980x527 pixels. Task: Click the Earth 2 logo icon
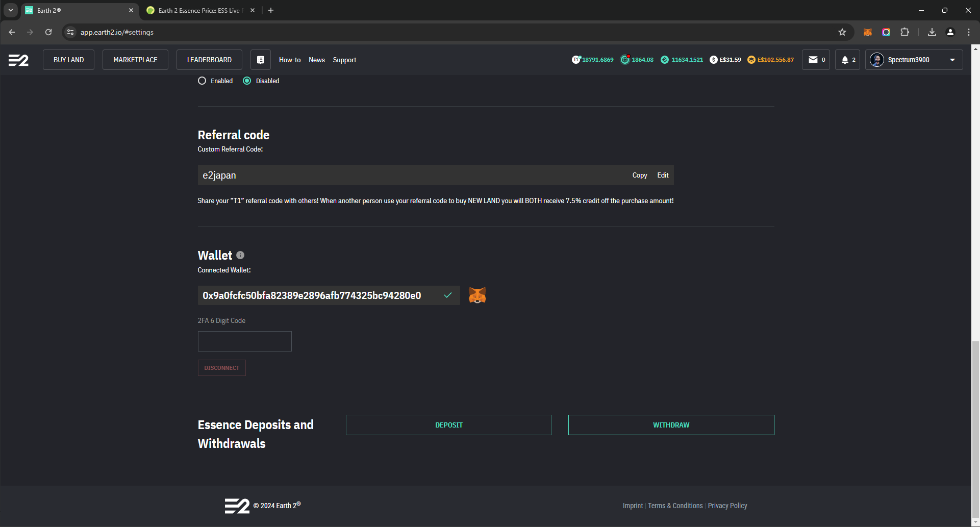18,60
